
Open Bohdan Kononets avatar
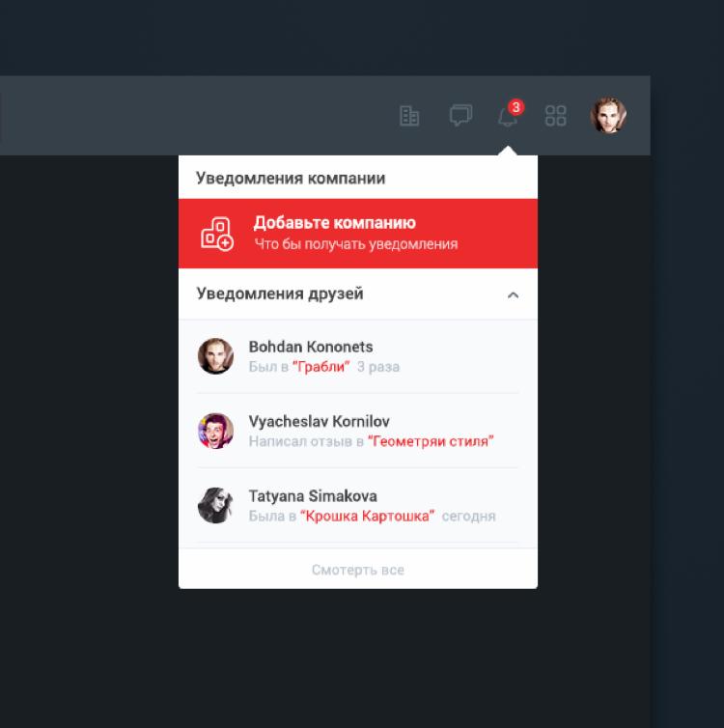point(215,356)
